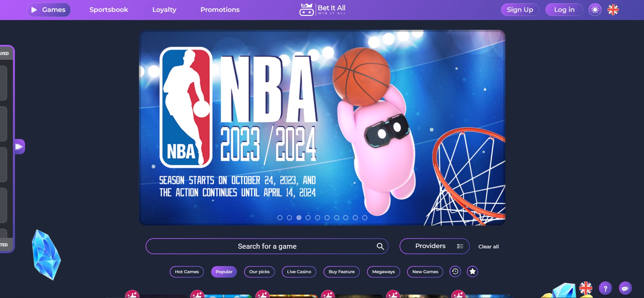The height and width of the screenshot is (298, 644).
Task: Select the New Games filter
Action: 425,271
